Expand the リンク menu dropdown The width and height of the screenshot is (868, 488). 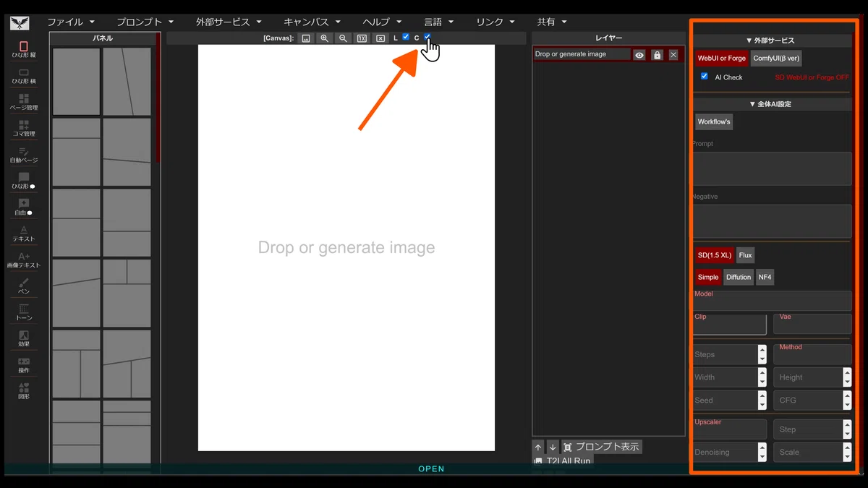pyautogui.click(x=512, y=22)
